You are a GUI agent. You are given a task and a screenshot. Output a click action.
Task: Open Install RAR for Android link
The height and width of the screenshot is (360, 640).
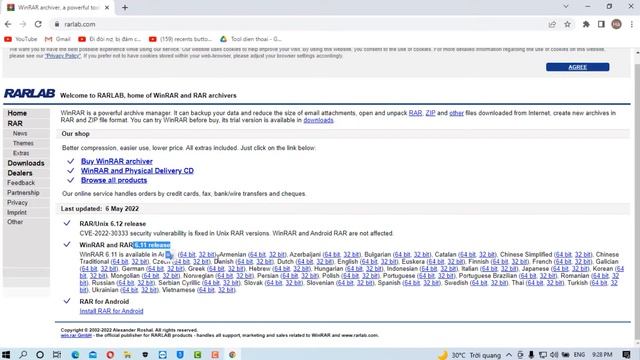point(111,311)
